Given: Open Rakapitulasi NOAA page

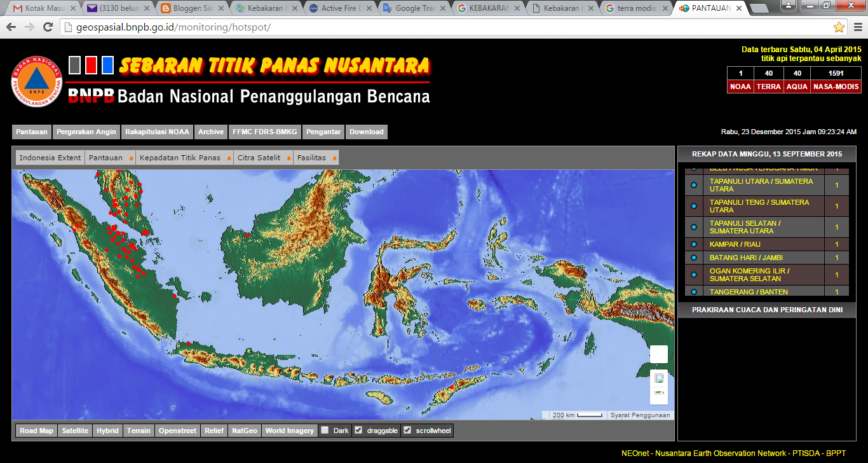Looking at the screenshot, I should 157,132.
